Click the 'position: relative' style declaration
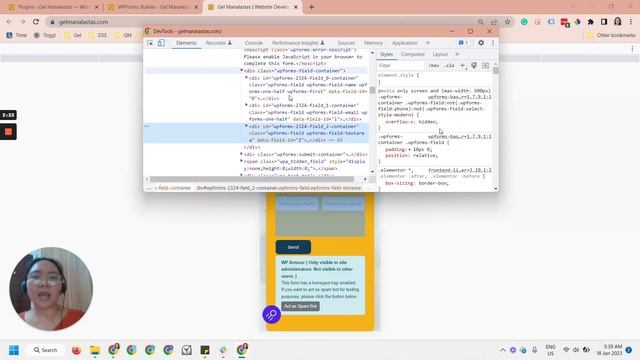Viewport: 640px width, 360px height. pos(411,156)
